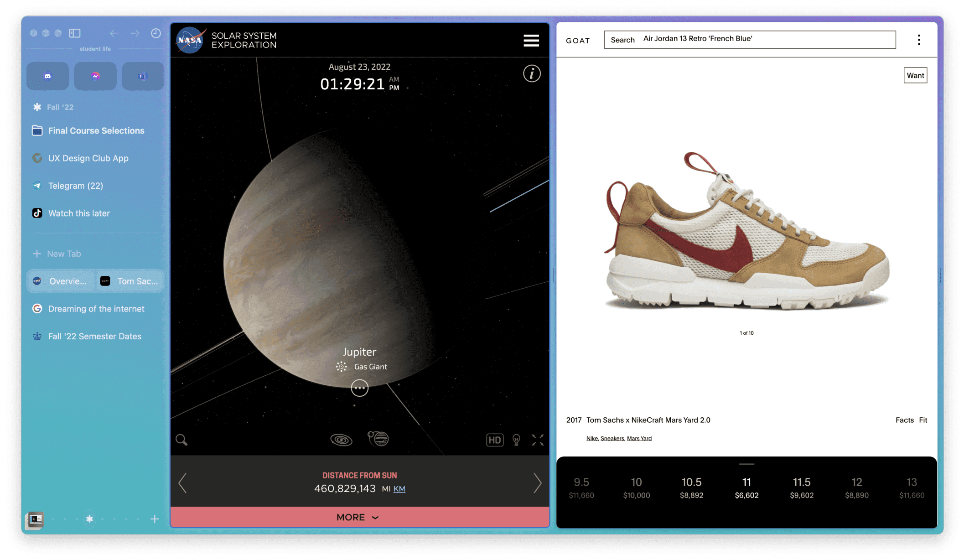The width and height of the screenshot is (964, 560).
Task: Switch distance units to KM
Action: (399, 489)
